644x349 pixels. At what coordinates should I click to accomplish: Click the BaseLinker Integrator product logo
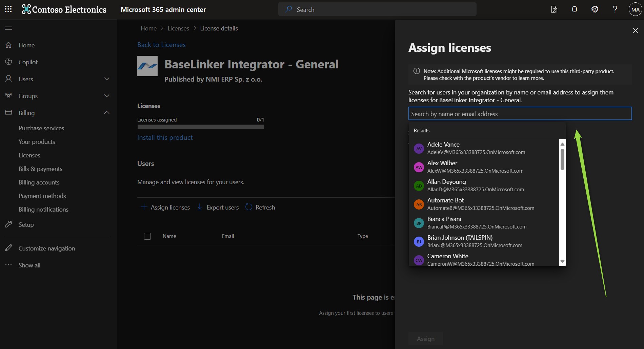click(x=147, y=66)
